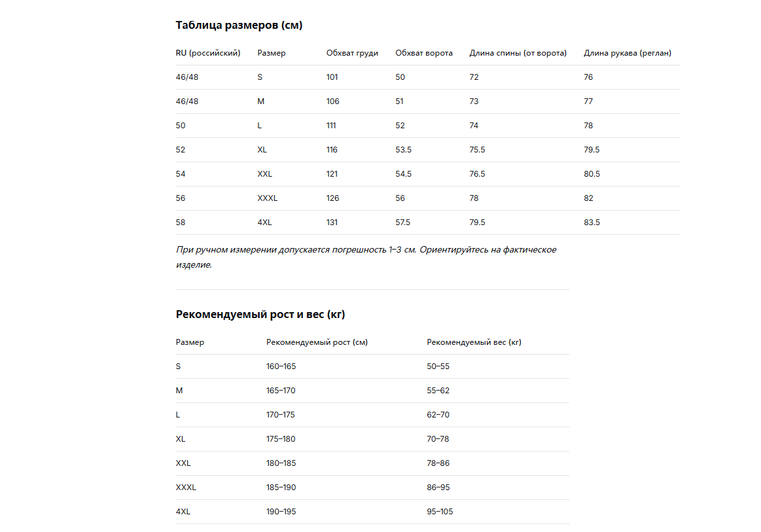This screenshot has height=532, width=761.
Task: Select the 'Длина спины (от ворота)' header
Action: tap(518, 53)
